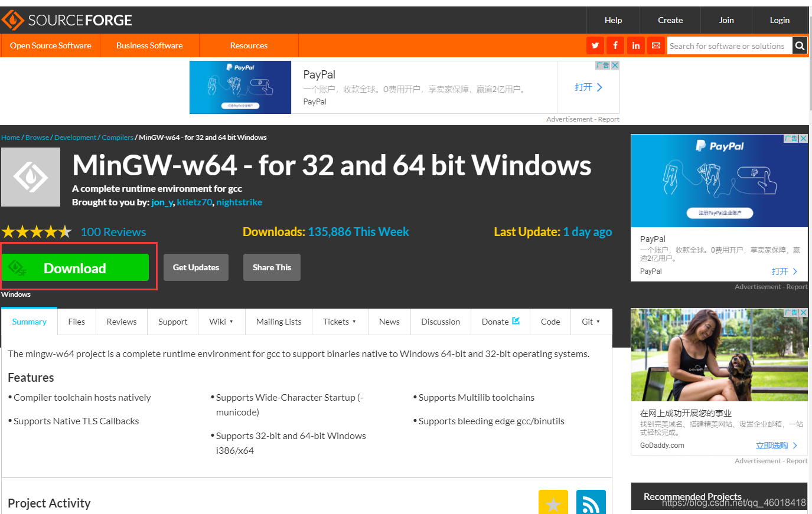Expand the Git tab dropdown
The height and width of the screenshot is (514, 812).
point(591,322)
